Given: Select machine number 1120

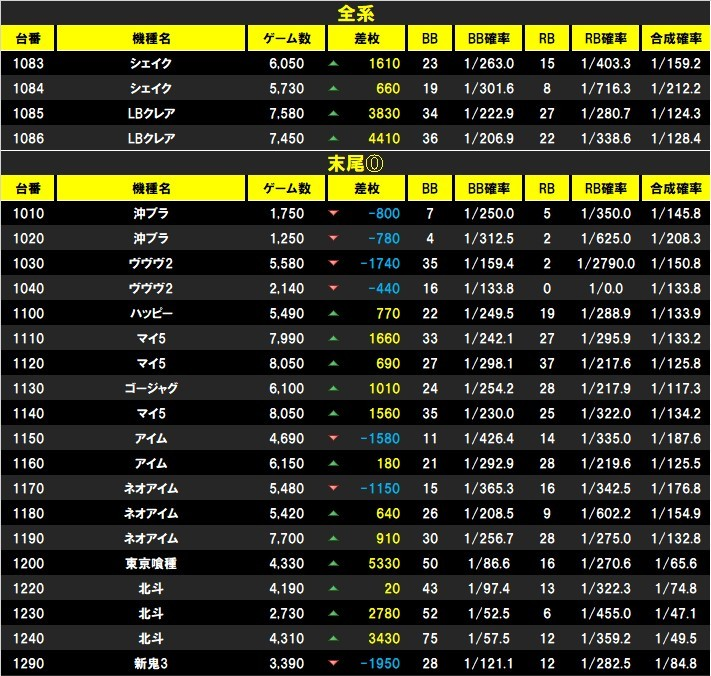Looking at the screenshot, I should [x=29, y=363].
